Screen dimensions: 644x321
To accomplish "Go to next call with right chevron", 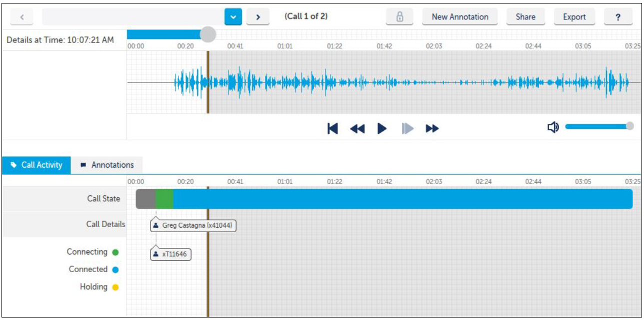I will pyautogui.click(x=258, y=16).
